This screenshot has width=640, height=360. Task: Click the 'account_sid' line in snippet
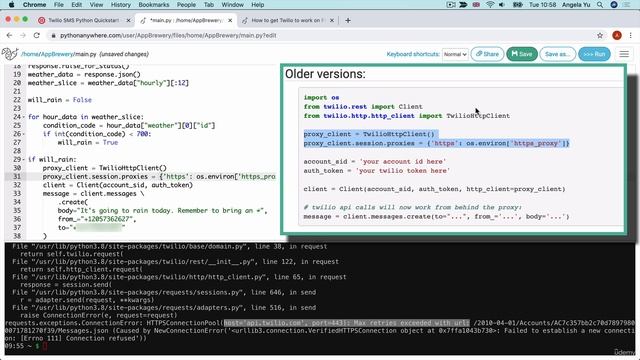tap(375, 162)
